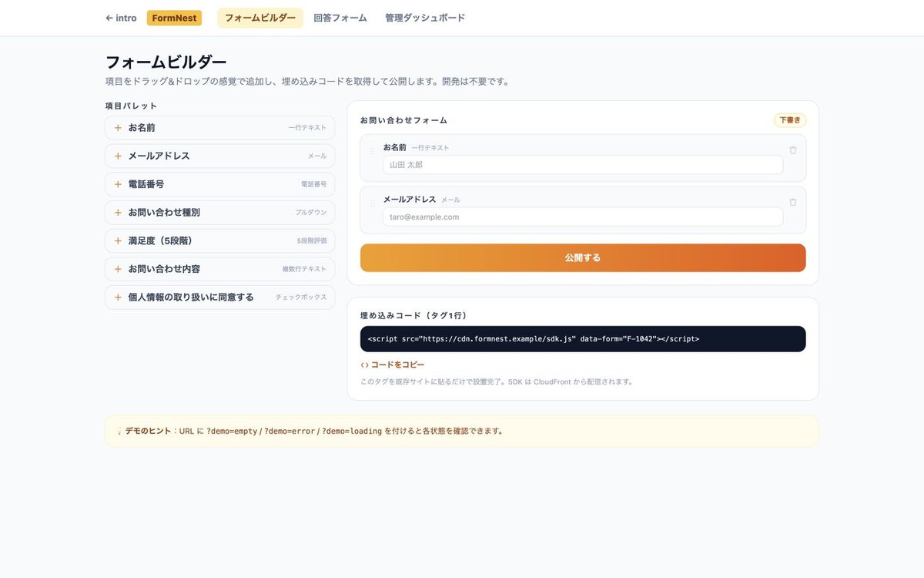
Task: Delete the お名前 field with trash icon
Action: click(793, 150)
